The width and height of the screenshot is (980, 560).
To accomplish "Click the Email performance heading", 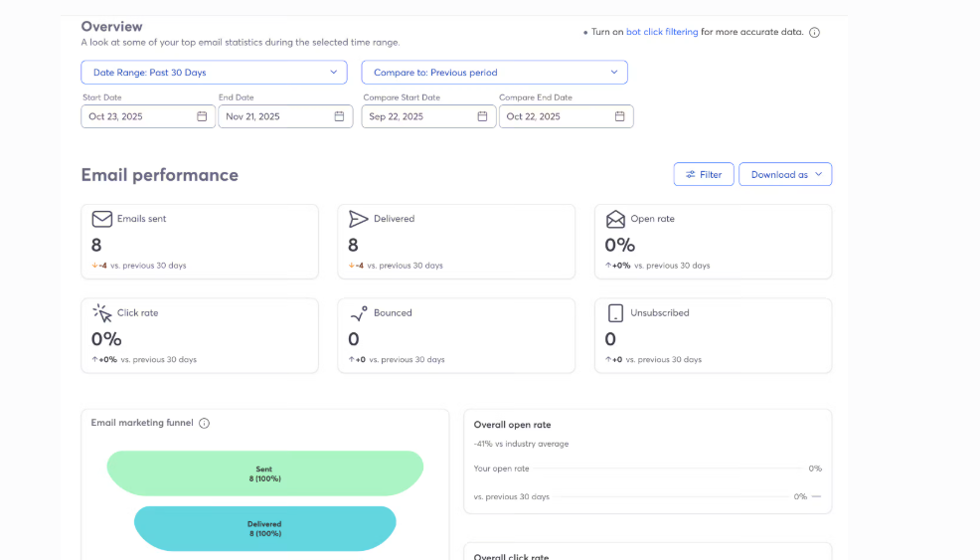I will (x=159, y=175).
